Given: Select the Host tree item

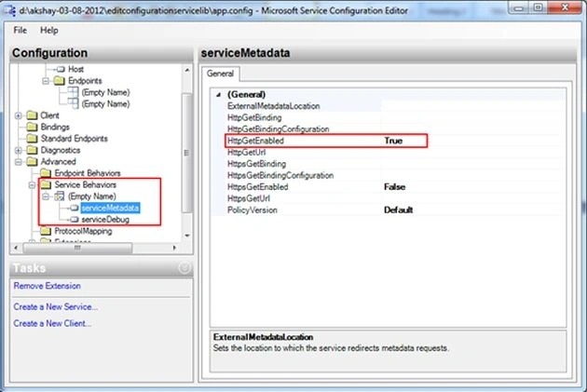Looking at the screenshot, I should click(x=75, y=69).
